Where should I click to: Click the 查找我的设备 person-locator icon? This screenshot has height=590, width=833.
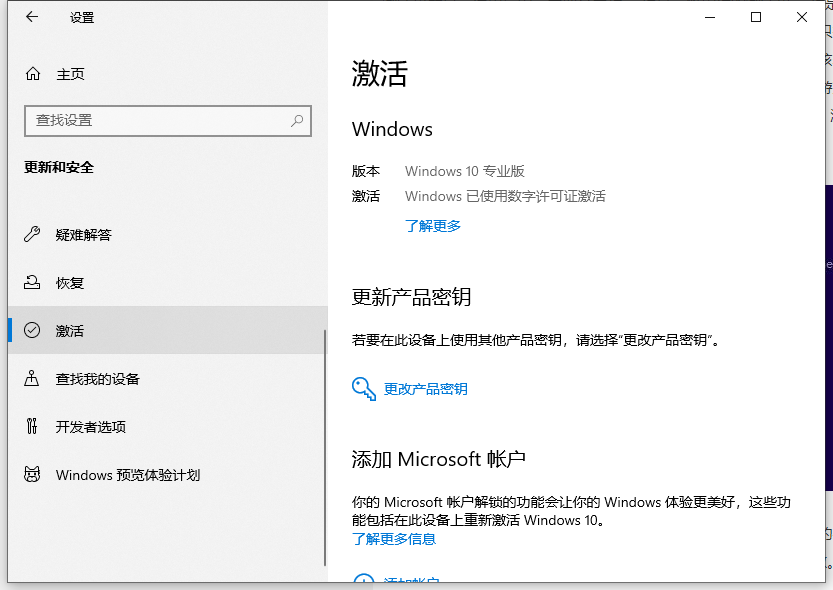click(x=33, y=379)
